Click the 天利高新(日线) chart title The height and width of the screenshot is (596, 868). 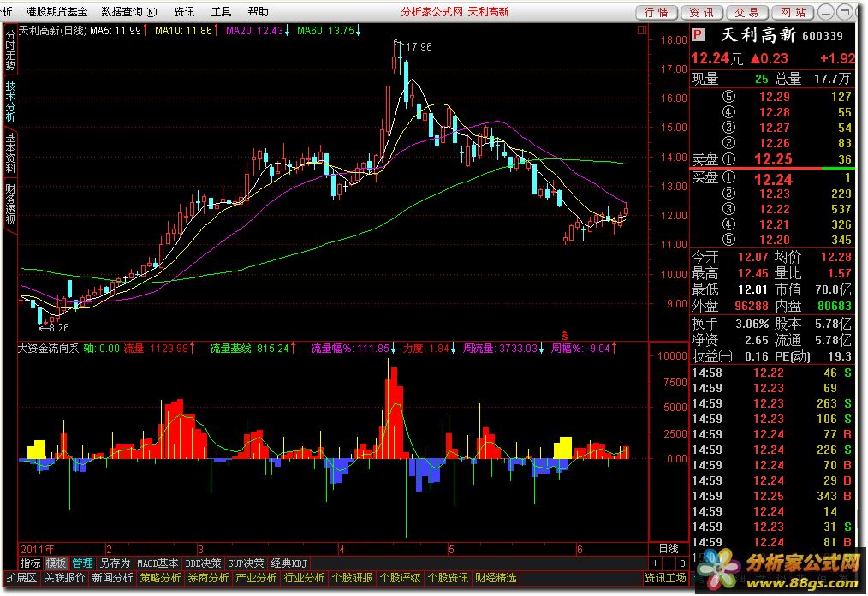[x=53, y=31]
